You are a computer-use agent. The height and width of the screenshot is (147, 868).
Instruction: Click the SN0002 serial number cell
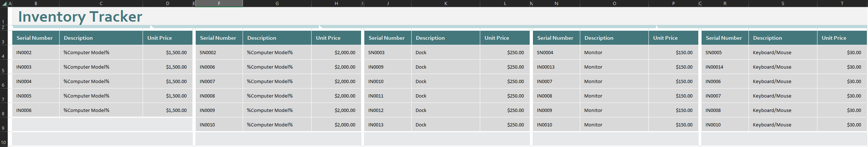point(219,52)
